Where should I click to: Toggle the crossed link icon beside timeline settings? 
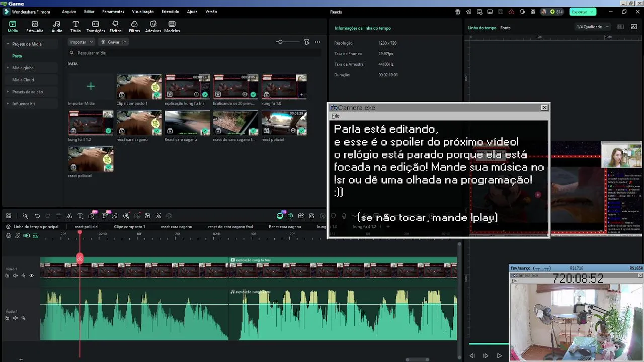[18, 235]
